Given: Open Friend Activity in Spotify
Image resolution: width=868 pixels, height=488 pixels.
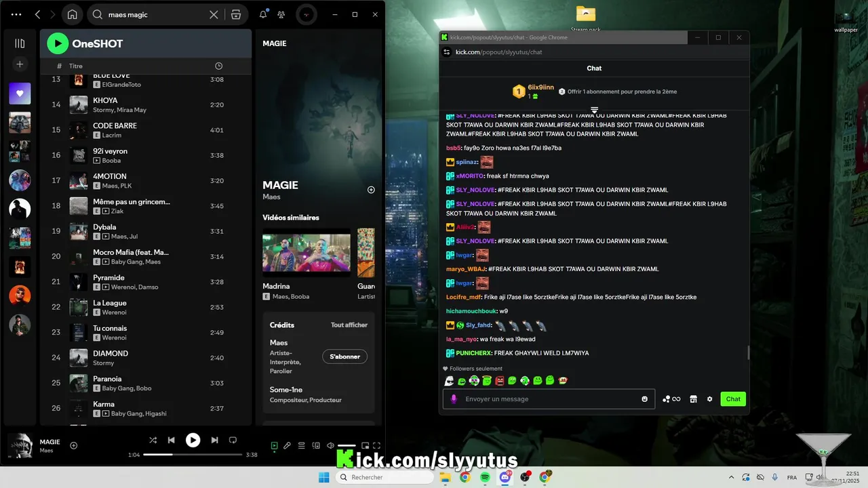Looking at the screenshot, I should pos(281,14).
